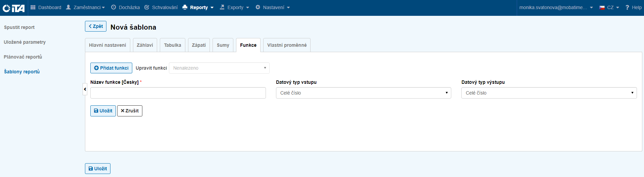
Task: Open the user account email dropdown
Action: 556,7
